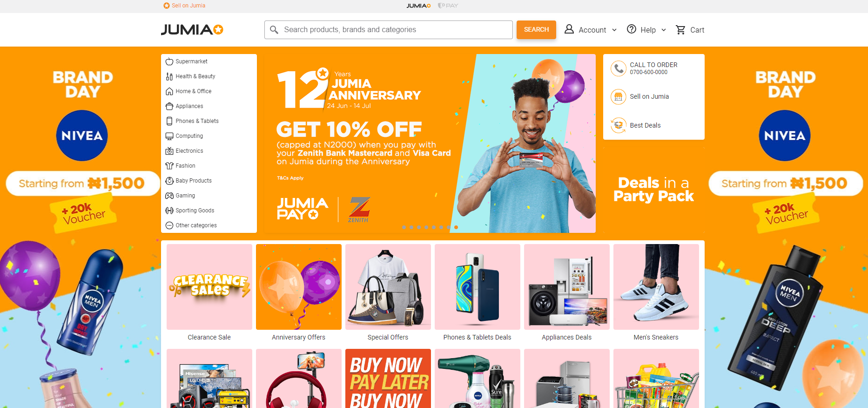
Task: Click the Help question mark icon
Action: click(x=632, y=29)
